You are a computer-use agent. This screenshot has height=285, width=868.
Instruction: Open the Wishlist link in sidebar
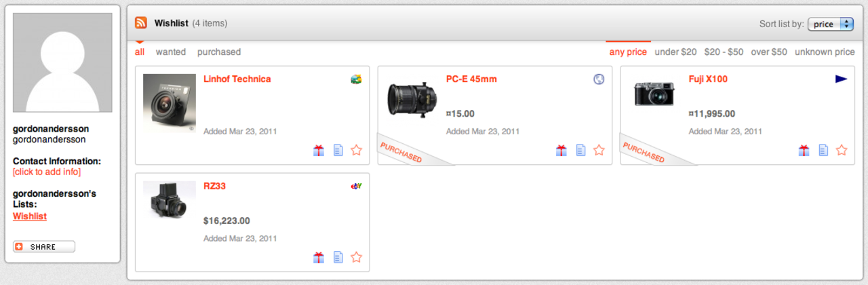pyautogui.click(x=30, y=216)
